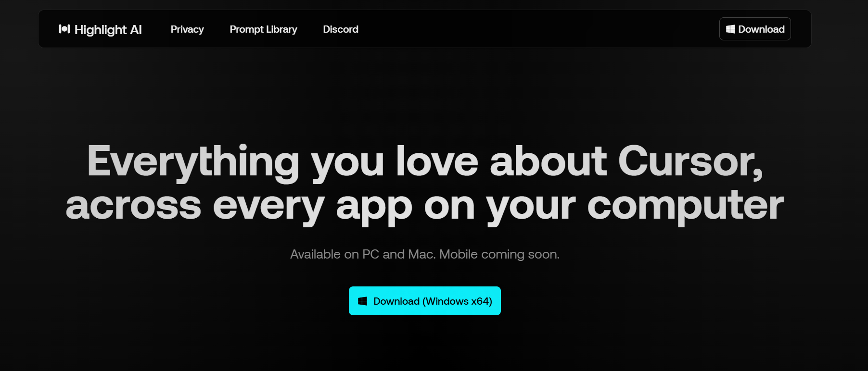Click the word "Cursor," in the headline

click(690, 162)
